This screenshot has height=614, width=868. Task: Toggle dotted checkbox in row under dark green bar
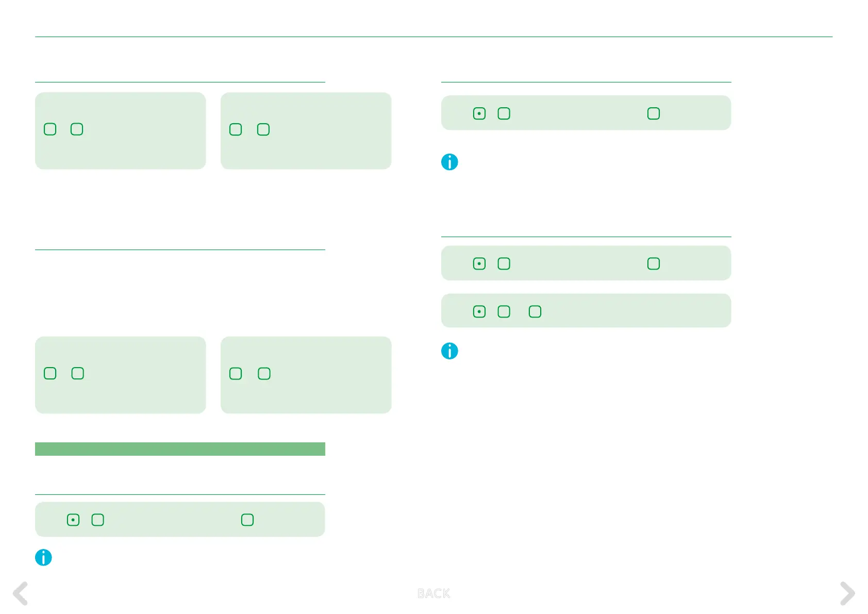(73, 520)
